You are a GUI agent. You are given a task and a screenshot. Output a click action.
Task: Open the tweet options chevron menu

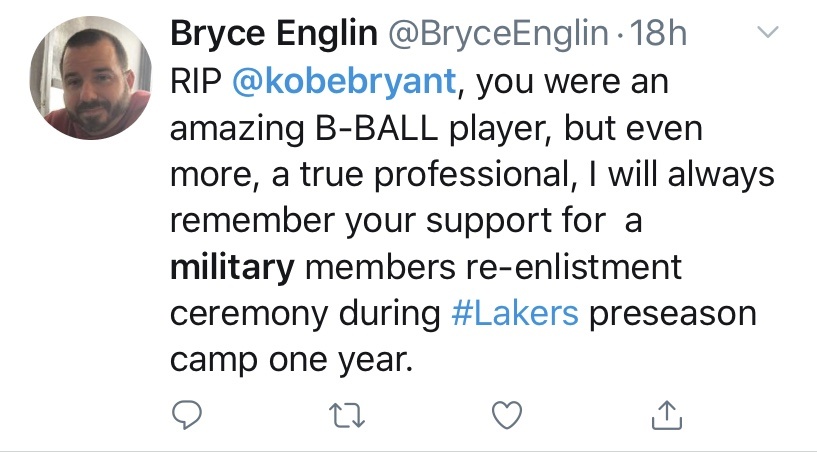pyautogui.click(x=767, y=33)
